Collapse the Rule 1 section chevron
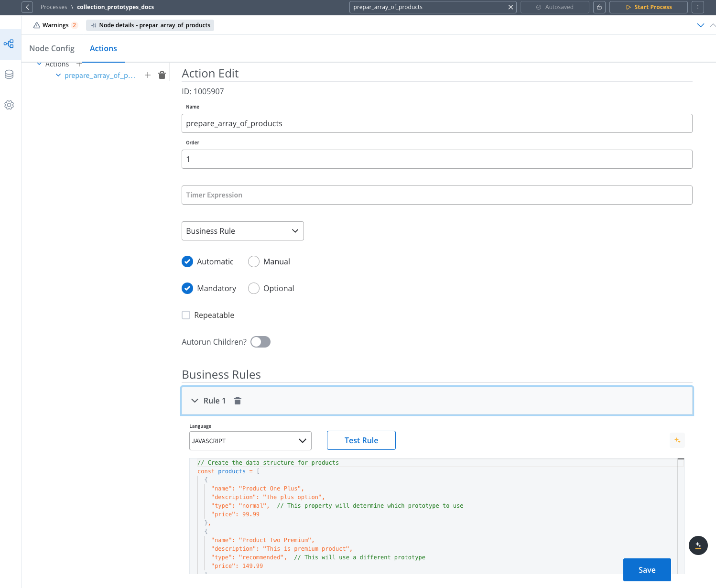 (x=195, y=401)
